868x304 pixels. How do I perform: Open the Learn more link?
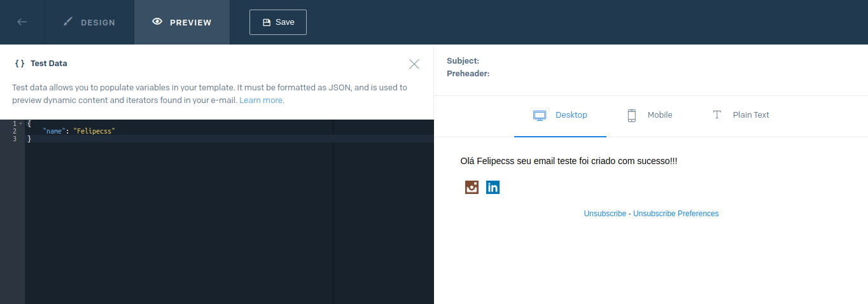point(262,100)
